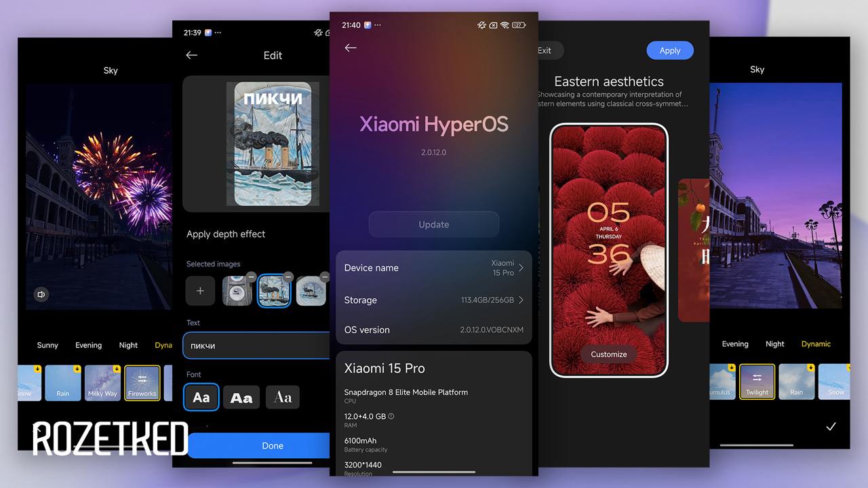Switch to the Sunny tab
The height and width of the screenshot is (488, 868).
click(x=47, y=345)
